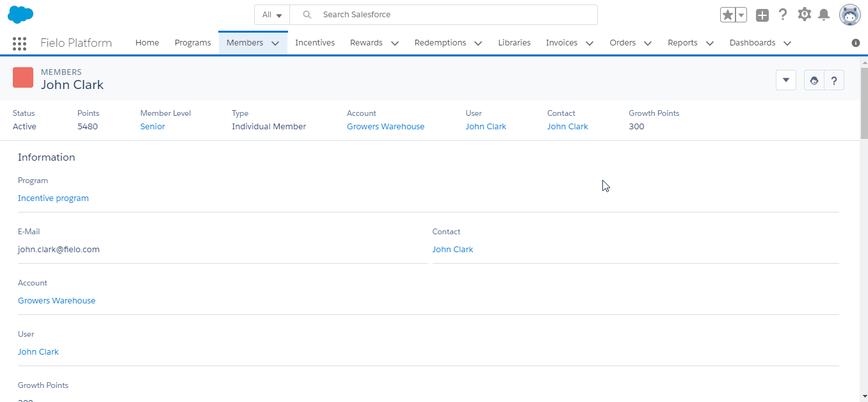The width and height of the screenshot is (868, 402).
Task: Open the Reports tab
Action: (x=682, y=43)
